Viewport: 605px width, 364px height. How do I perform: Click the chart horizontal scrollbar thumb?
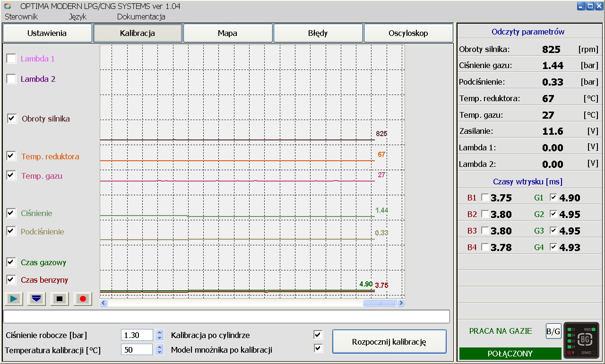[x=380, y=303]
